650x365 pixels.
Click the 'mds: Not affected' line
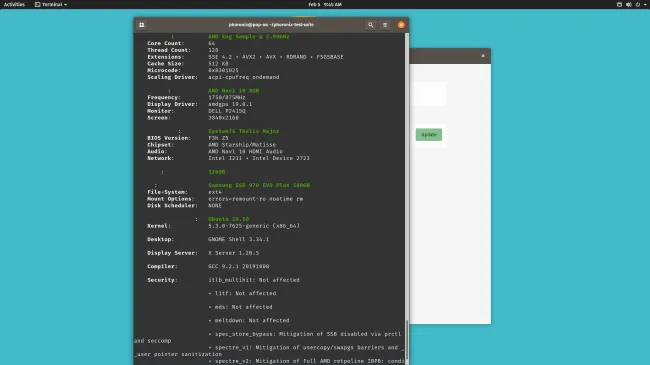(240, 307)
